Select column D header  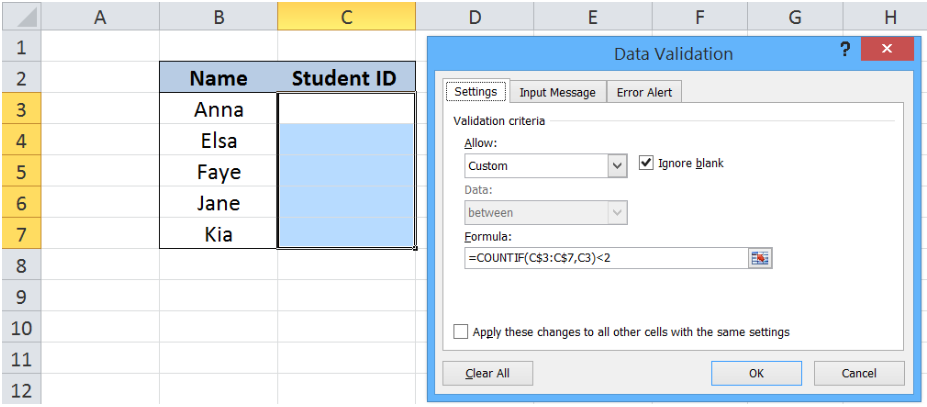point(474,17)
